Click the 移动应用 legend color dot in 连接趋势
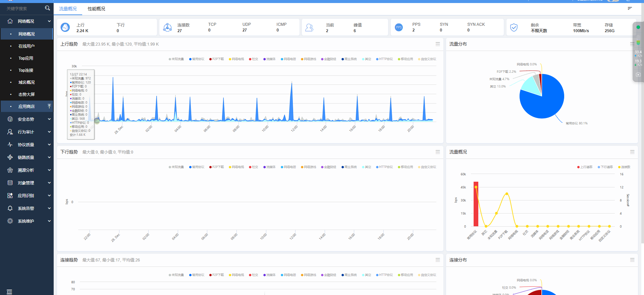Screen dimensions: 644x295 (399, 275)
